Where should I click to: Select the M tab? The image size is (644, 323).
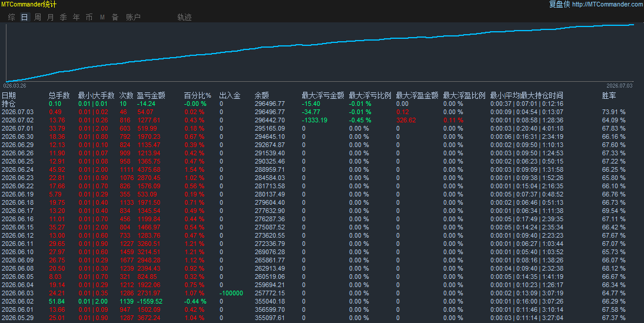coord(102,17)
